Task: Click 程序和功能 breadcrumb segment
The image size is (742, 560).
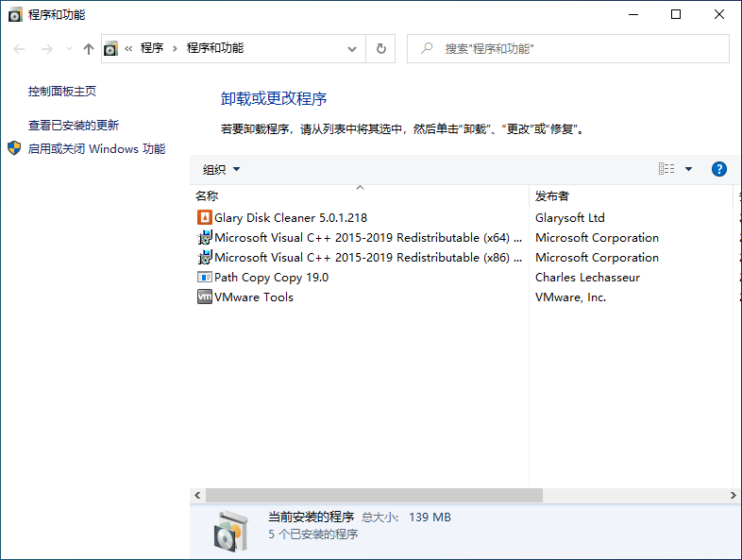Action: pos(215,48)
